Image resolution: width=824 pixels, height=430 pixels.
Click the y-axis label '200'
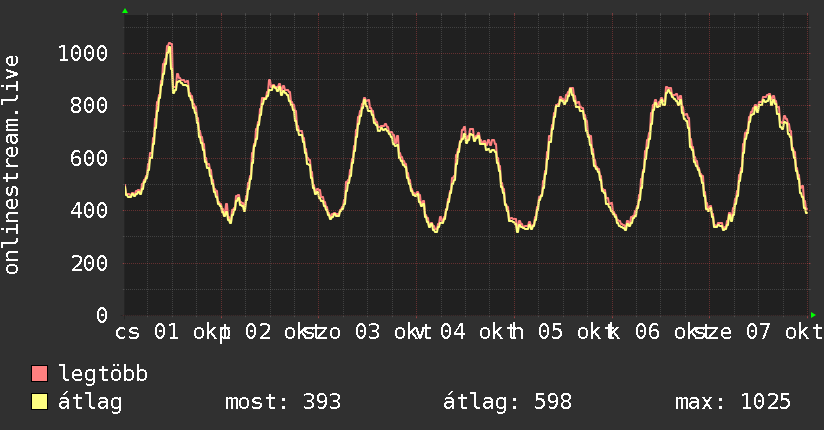[89, 263]
